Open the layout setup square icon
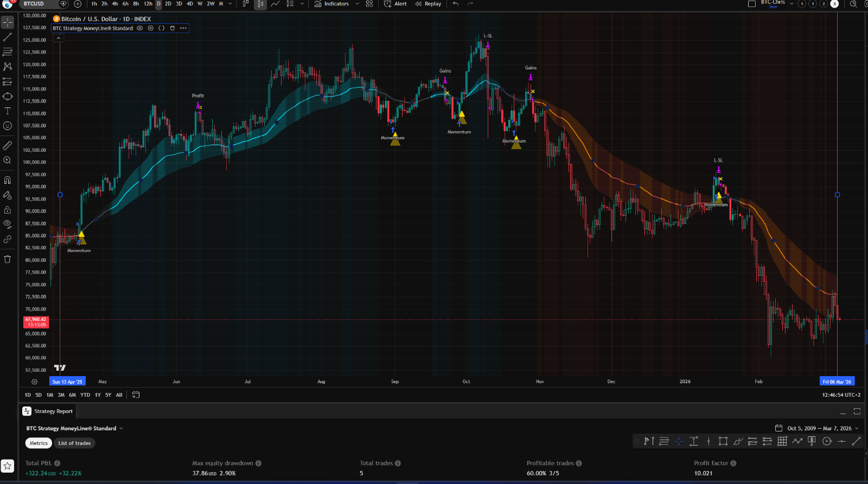This screenshot has width=868, height=484. 752,4
